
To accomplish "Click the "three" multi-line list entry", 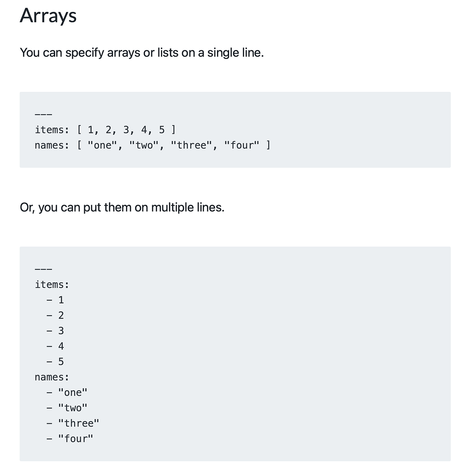I will pos(73,423).
